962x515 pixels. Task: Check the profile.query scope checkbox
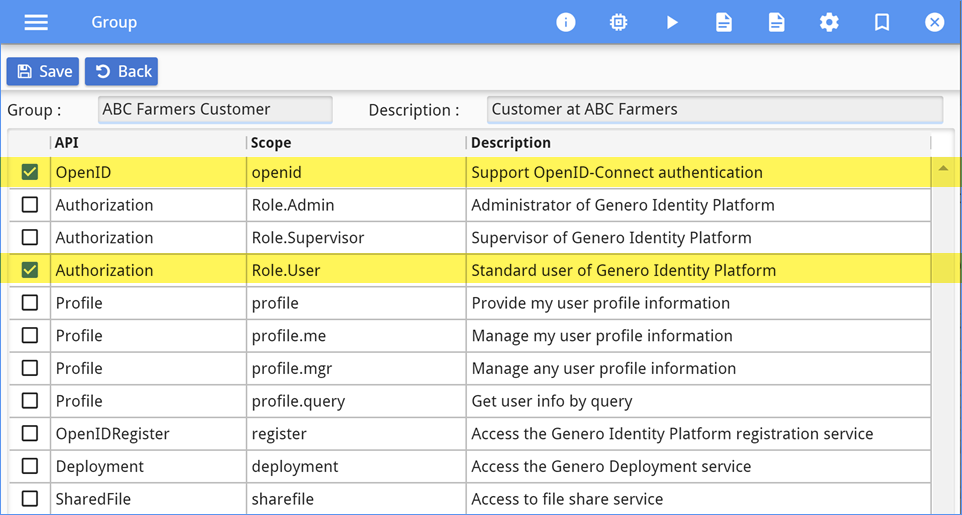[x=30, y=401]
